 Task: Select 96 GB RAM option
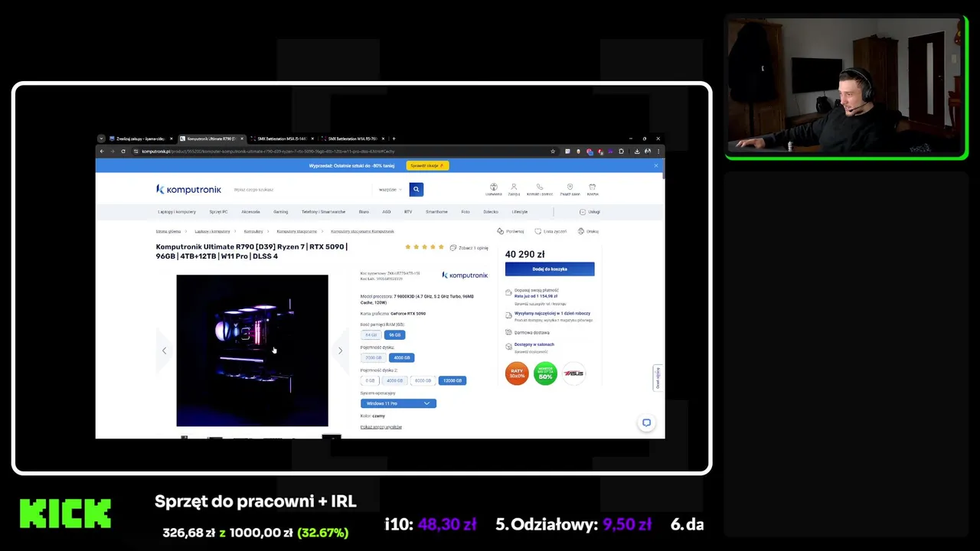point(394,334)
